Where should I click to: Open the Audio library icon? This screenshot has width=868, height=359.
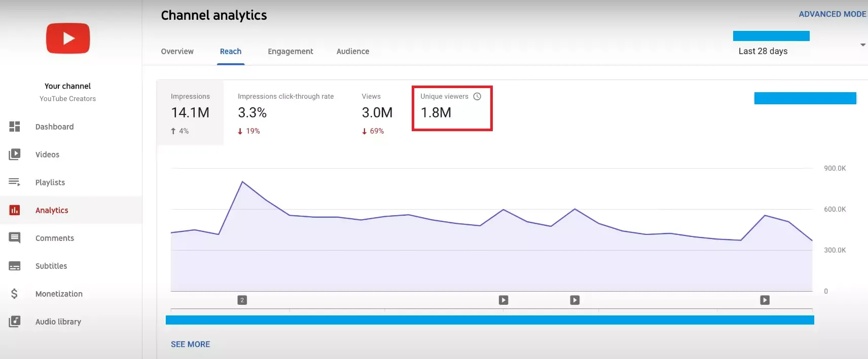click(15, 322)
